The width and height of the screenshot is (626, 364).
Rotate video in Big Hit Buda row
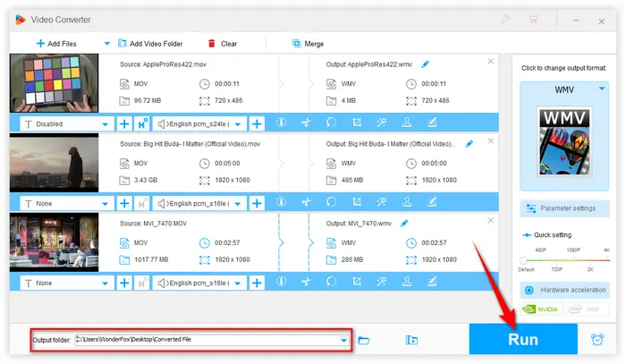[x=331, y=202]
